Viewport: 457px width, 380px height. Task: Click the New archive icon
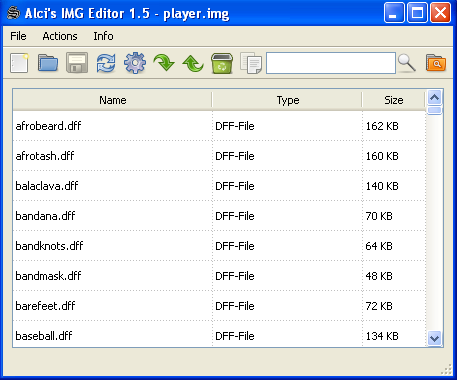pos(19,63)
